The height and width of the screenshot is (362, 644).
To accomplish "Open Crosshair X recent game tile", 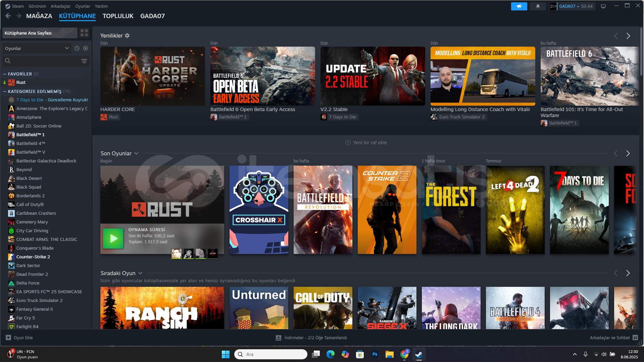I will point(259,210).
